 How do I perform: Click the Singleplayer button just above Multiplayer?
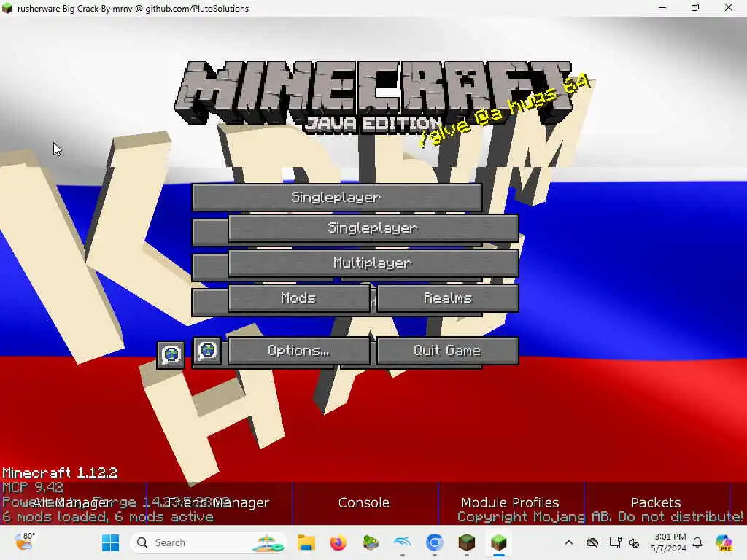click(x=373, y=228)
